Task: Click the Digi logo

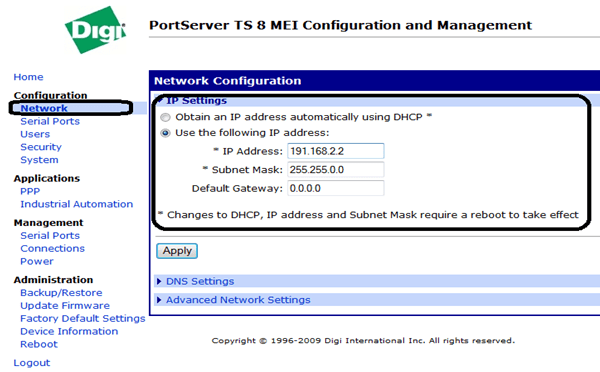Action: [x=96, y=30]
